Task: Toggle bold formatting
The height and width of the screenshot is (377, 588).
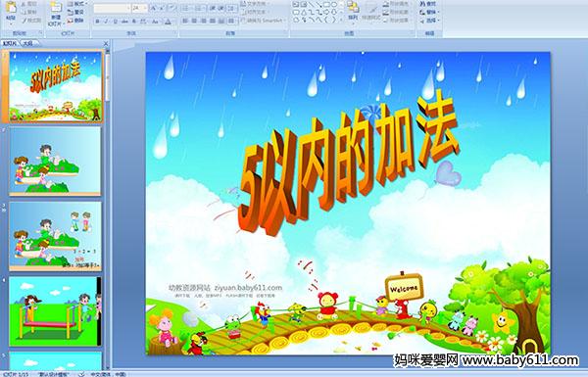Action: coord(97,21)
